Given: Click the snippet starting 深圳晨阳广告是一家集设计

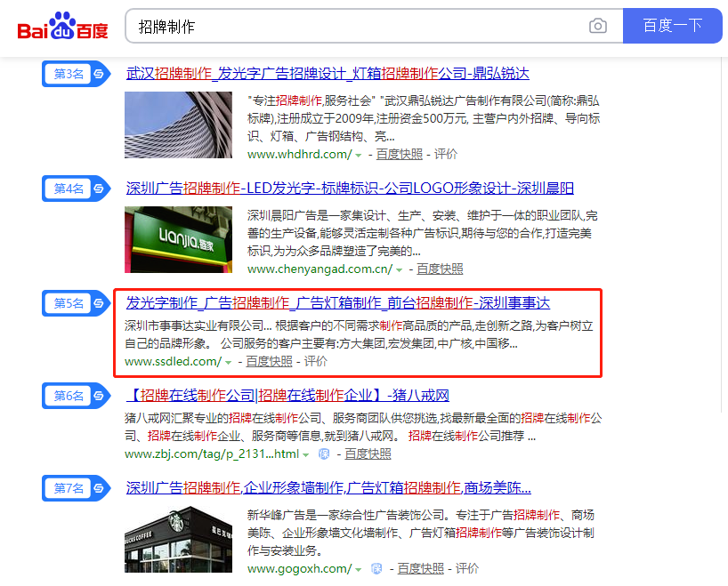Looking at the screenshot, I should (423, 233).
